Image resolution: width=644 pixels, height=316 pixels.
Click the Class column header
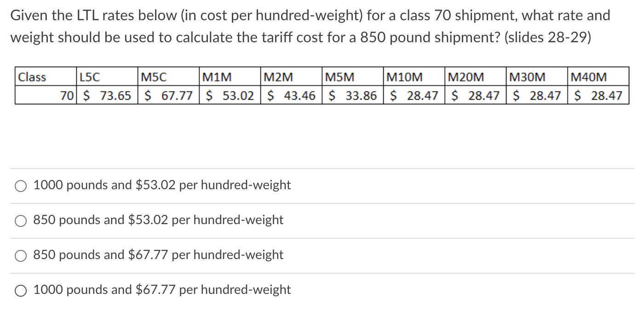(32, 77)
